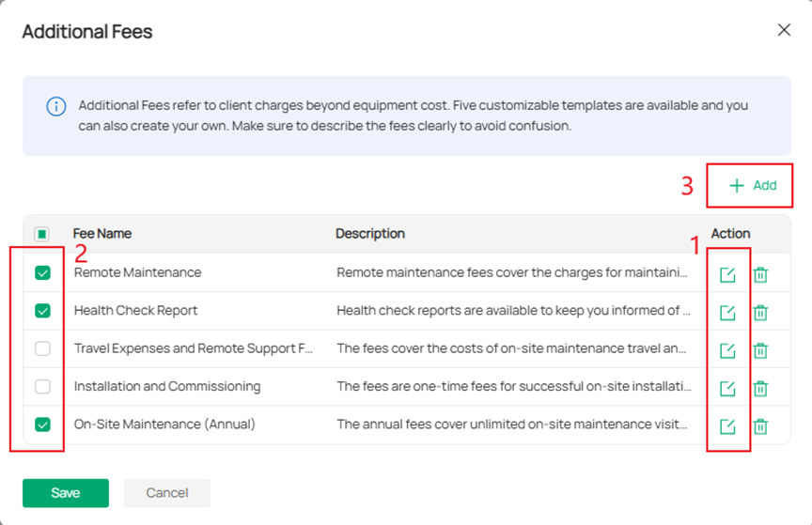The width and height of the screenshot is (812, 525).
Task: Delete the Installation and Commissioning fee
Action: coord(760,388)
